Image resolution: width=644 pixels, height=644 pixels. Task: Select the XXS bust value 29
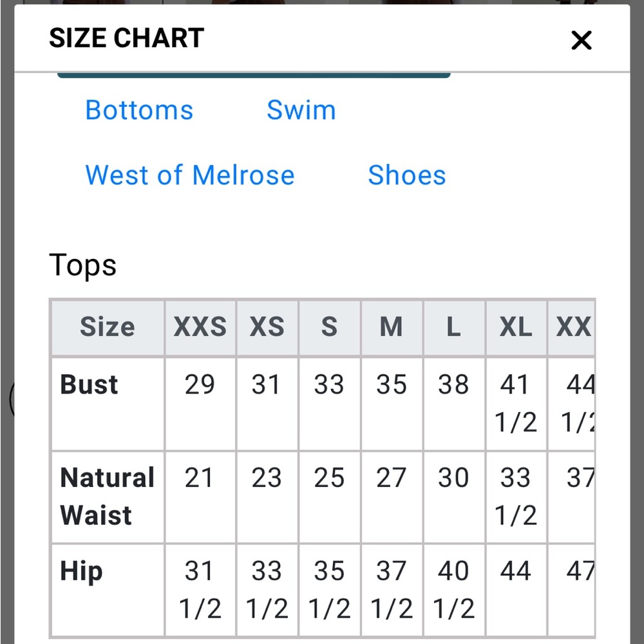point(200,384)
